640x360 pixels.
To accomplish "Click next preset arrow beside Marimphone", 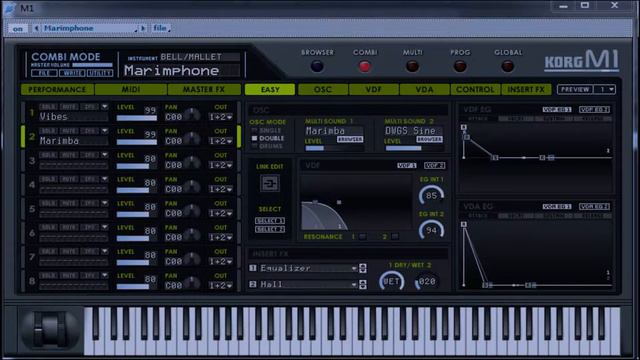I will pyautogui.click(x=143, y=28).
